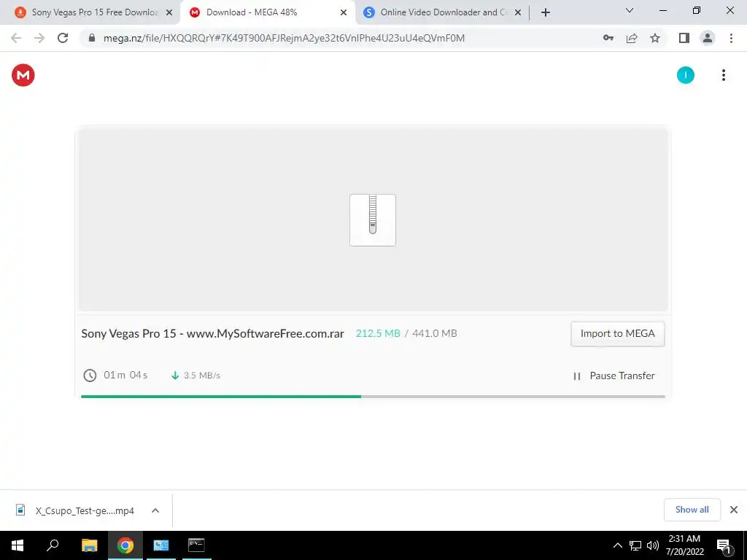This screenshot has width=747, height=560.
Task: Open File Explorer from taskbar
Action: pos(89,545)
